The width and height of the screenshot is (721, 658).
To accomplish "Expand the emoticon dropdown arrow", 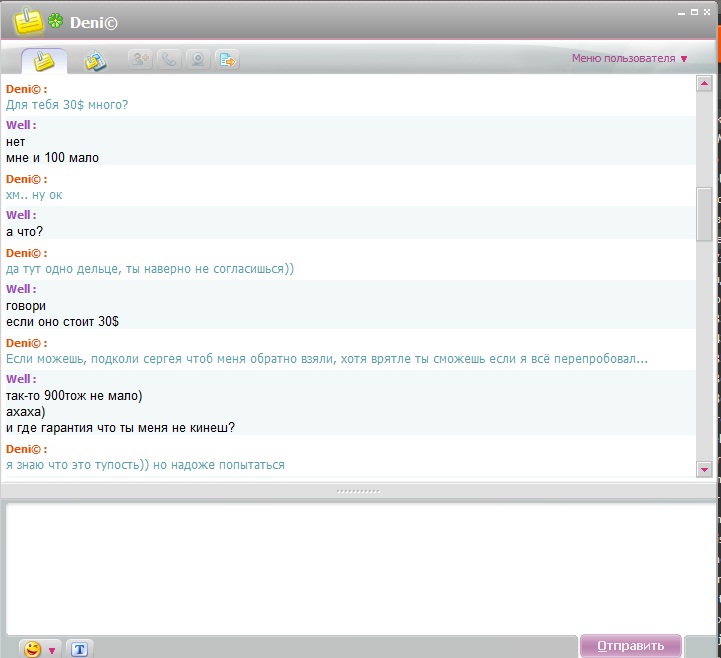I will (52, 650).
